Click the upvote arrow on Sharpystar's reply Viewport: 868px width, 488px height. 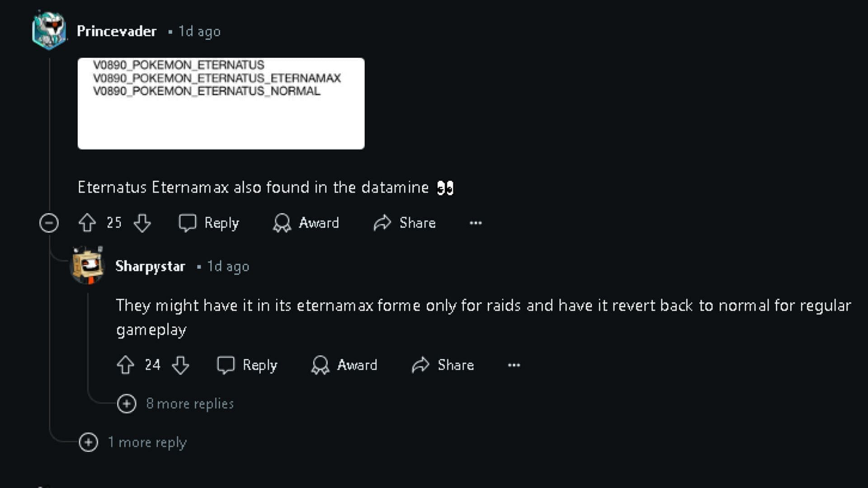pyautogui.click(x=126, y=365)
